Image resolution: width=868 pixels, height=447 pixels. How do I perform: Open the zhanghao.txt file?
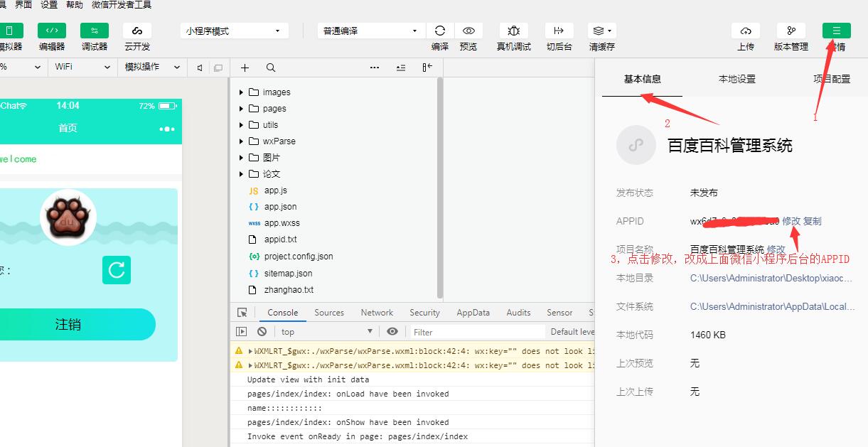[x=289, y=290]
